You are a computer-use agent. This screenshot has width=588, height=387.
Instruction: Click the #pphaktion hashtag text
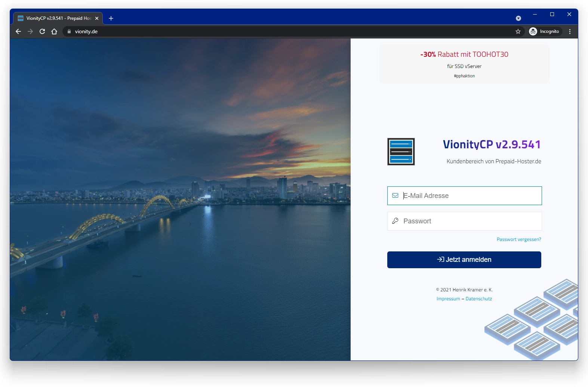pos(464,76)
